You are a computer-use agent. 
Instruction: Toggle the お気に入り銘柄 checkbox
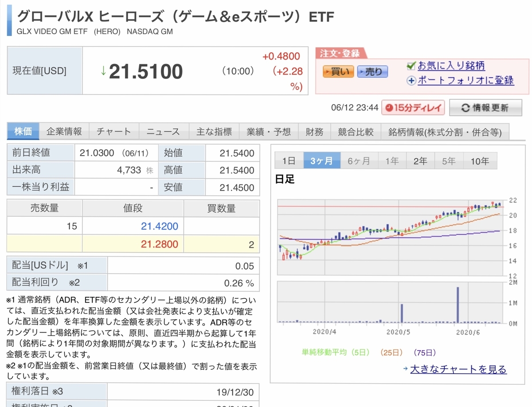click(411, 66)
